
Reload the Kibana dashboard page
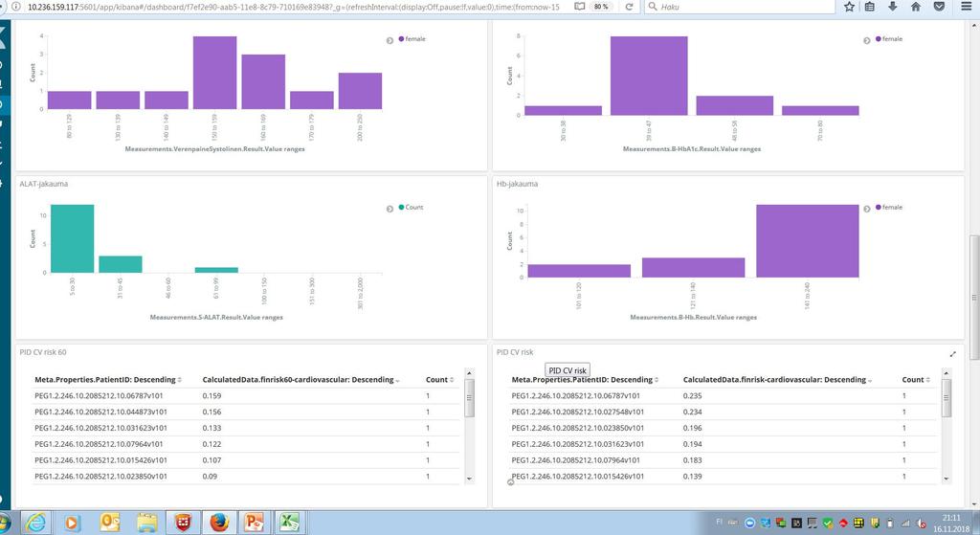[x=629, y=7]
